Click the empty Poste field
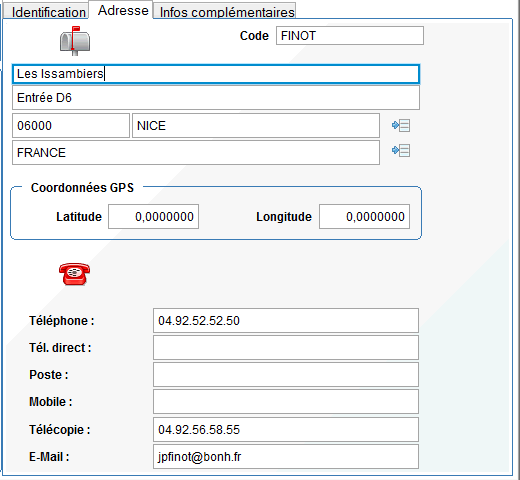This screenshot has height=480, width=520. [x=286, y=375]
